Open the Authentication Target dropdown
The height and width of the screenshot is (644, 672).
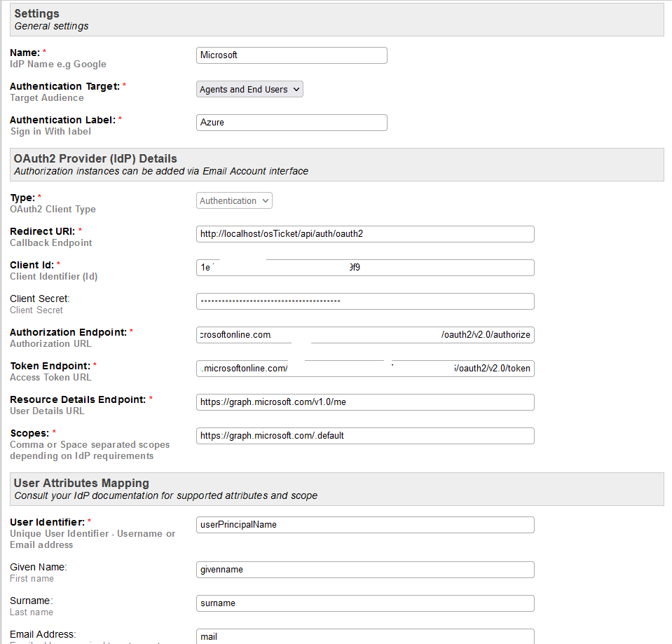pos(249,89)
